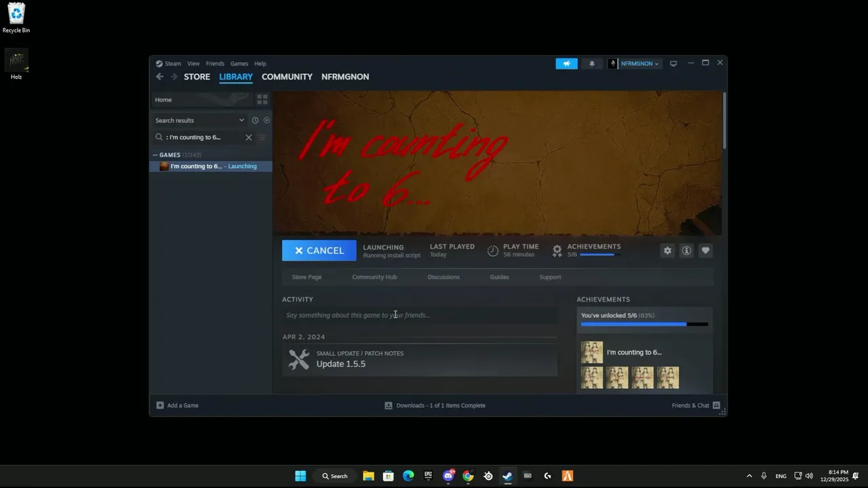Click the Downloads status bar icon

(389, 405)
